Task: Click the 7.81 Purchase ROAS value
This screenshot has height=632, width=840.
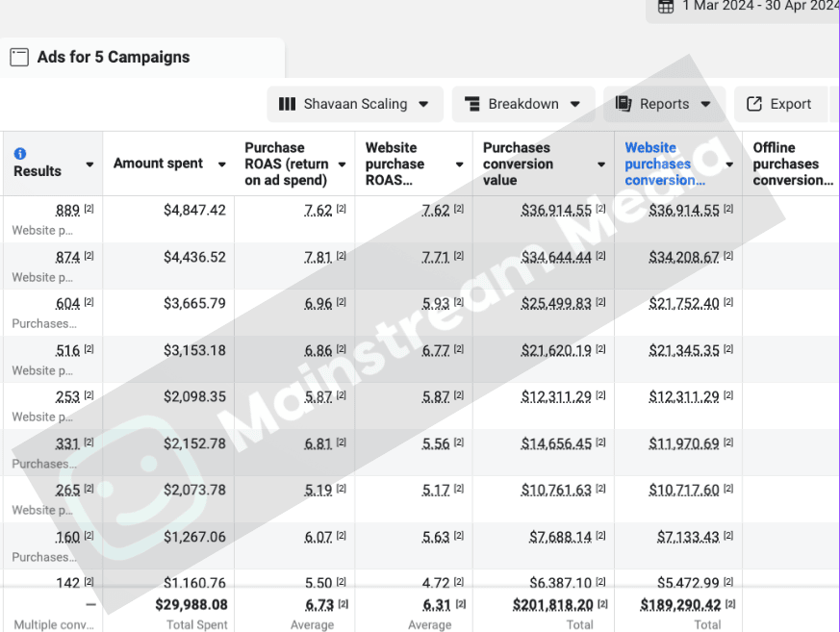Action: pos(318,257)
